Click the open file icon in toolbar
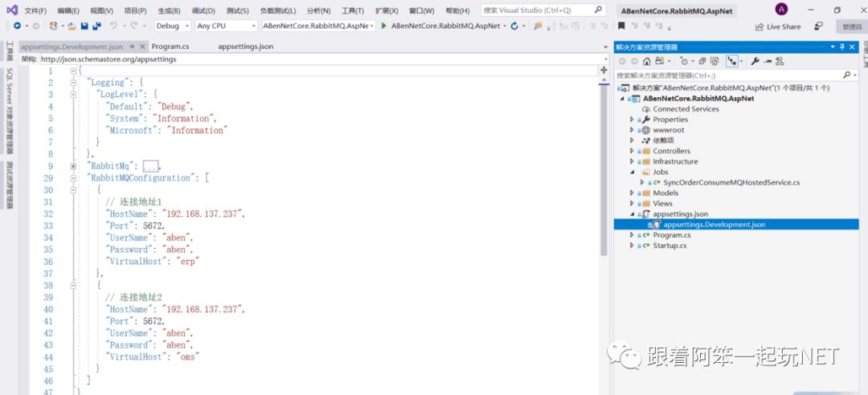868x395 pixels. [72, 26]
